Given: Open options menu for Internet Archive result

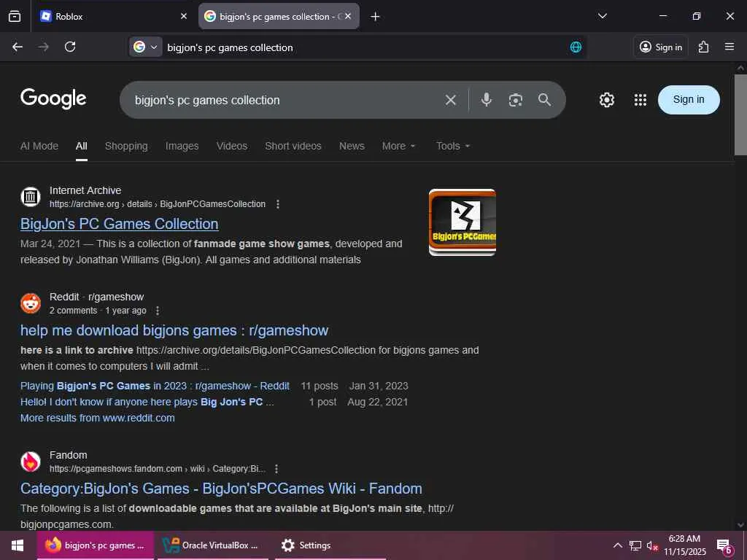Looking at the screenshot, I should tap(278, 204).
